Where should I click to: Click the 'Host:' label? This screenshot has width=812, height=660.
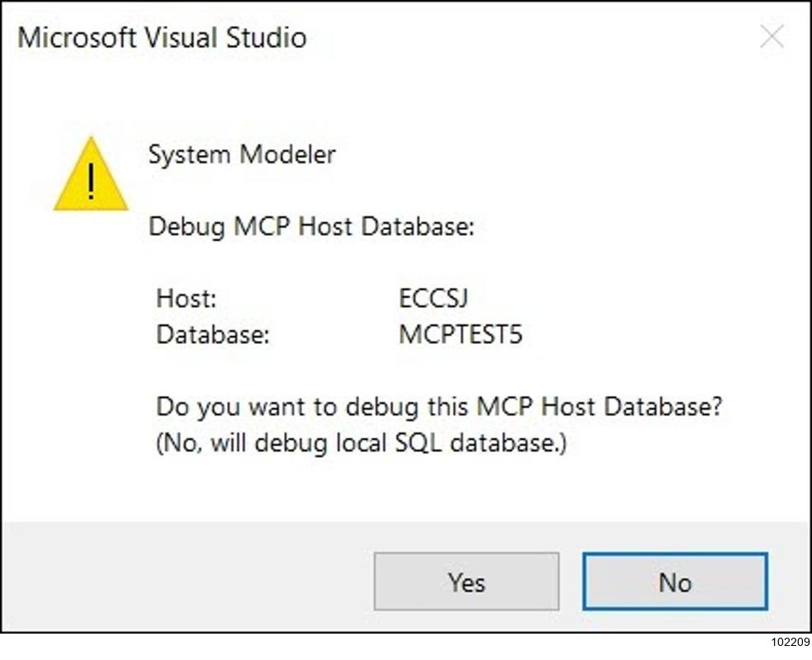click(x=186, y=298)
